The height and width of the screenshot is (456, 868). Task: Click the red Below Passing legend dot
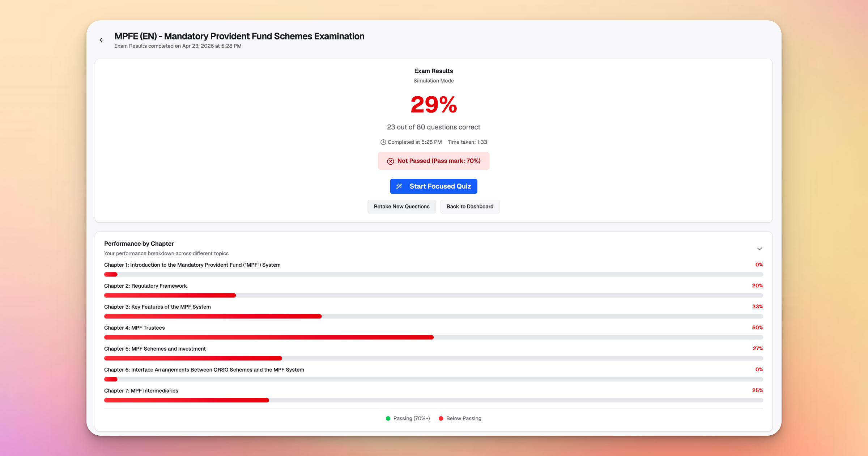point(441,418)
